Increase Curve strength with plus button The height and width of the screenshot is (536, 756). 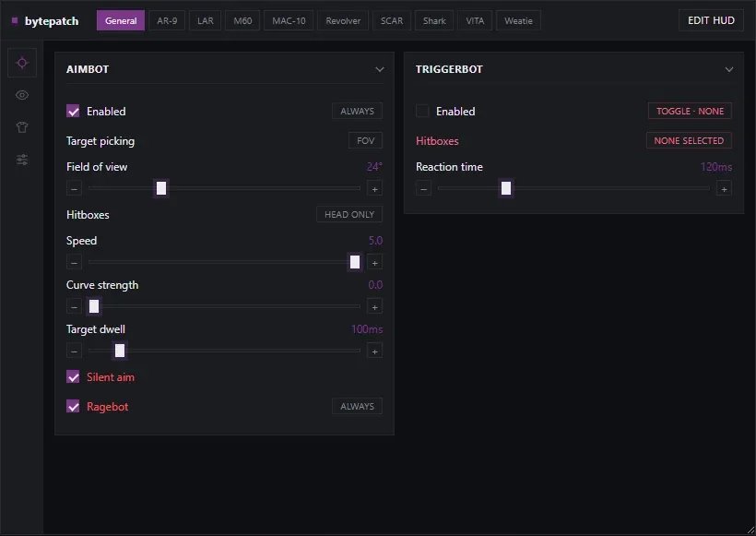pos(374,307)
